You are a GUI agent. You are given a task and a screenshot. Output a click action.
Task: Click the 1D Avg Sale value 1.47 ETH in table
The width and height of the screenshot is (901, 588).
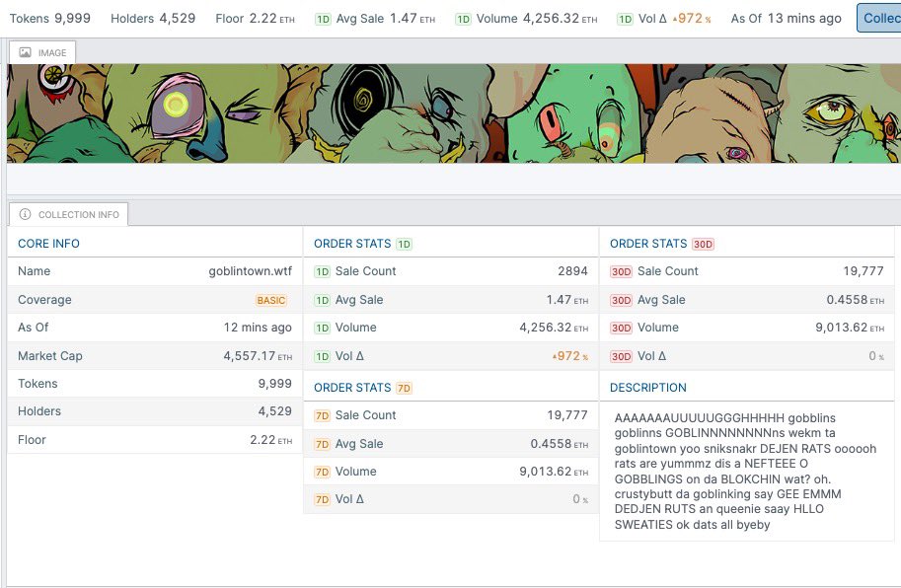click(x=567, y=300)
